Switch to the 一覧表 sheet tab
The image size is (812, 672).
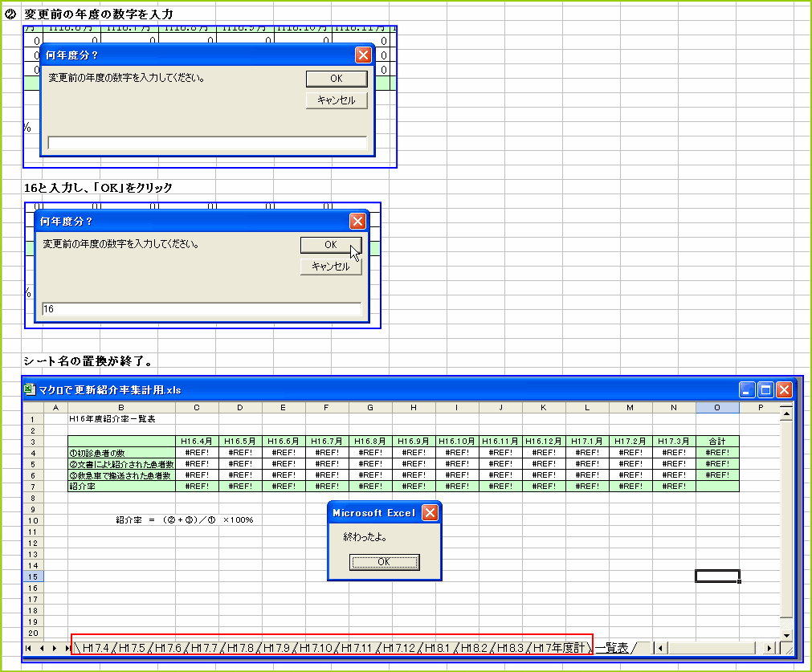[x=613, y=648]
